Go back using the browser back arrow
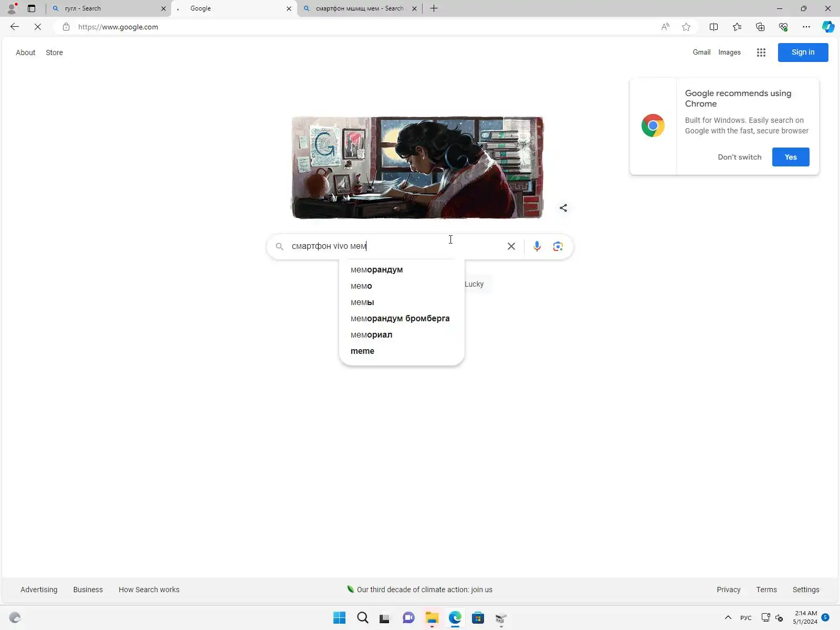 tap(15, 27)
